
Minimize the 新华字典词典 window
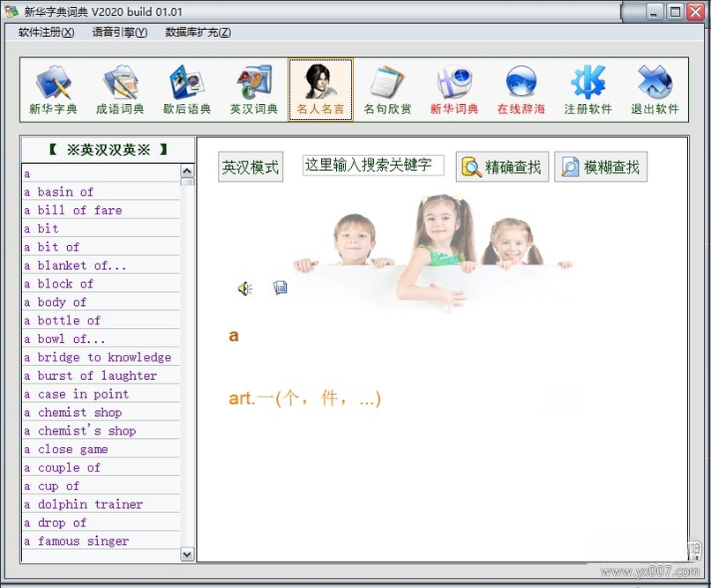pyautogui.click(x=654, y=11)
